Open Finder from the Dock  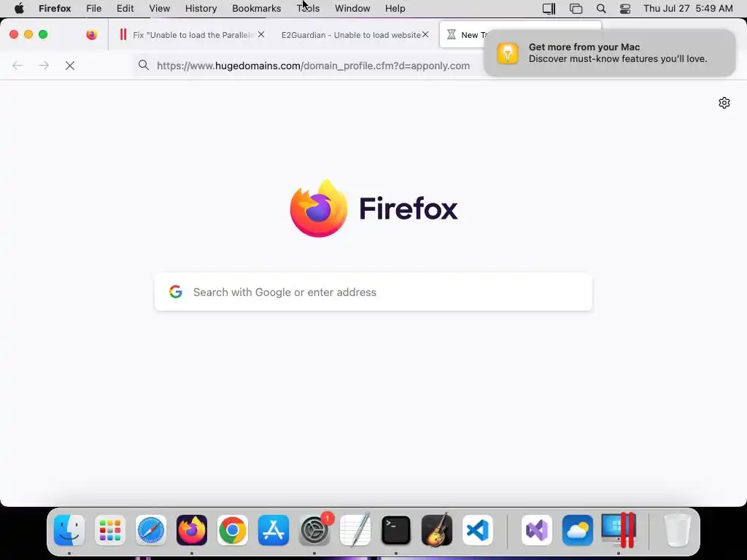(x=69, y=530)
